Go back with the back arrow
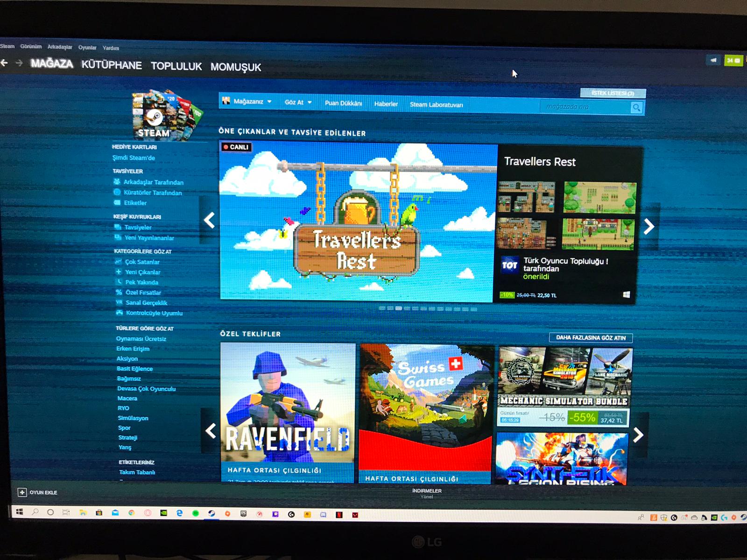747x560 pixels. point(4,63)
